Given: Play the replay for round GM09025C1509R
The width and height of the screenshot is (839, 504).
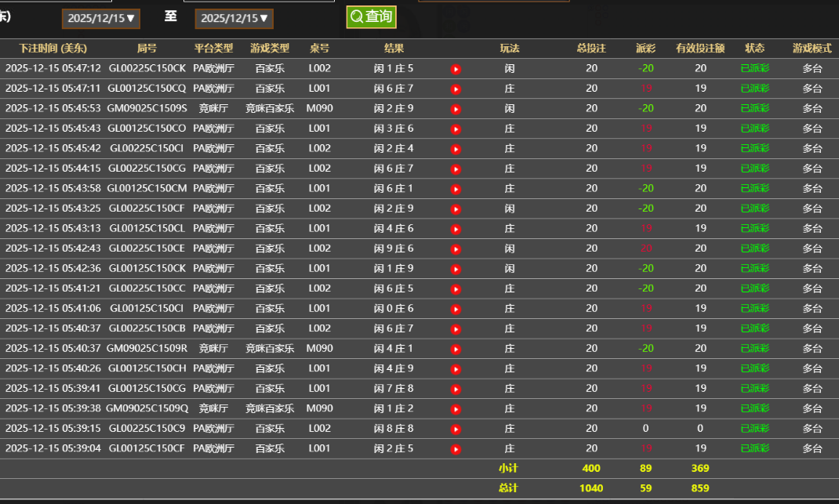Looking at the screenshot, I should pyautogui.click(x=456, y=348).
